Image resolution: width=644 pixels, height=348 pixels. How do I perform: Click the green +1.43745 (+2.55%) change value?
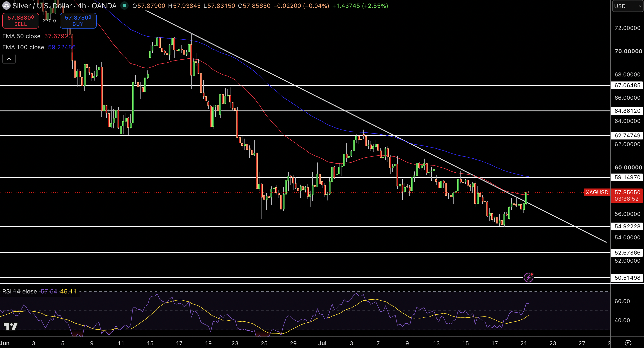(x=360, y=6)
